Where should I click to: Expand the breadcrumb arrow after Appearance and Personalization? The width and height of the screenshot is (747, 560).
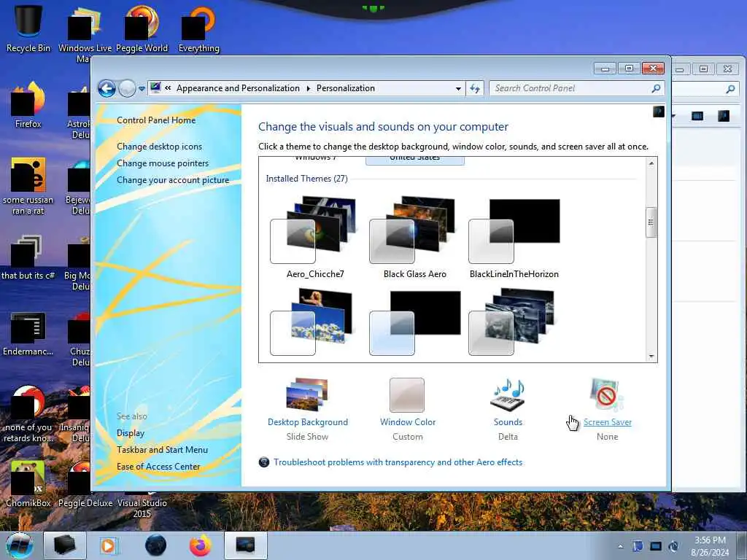309,88
